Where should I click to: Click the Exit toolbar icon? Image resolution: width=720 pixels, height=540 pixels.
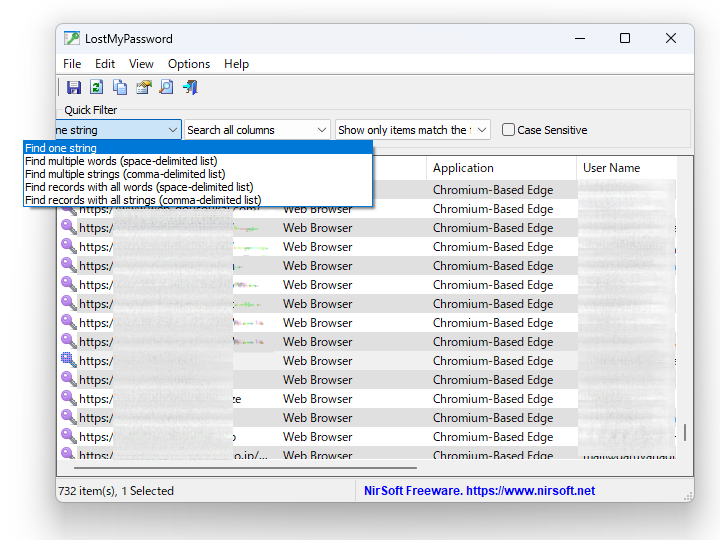[x=190, y=87]
